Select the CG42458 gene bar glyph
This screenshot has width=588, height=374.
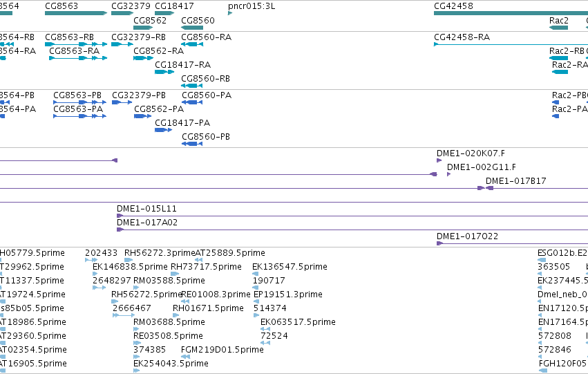click(x=511, y=13)
